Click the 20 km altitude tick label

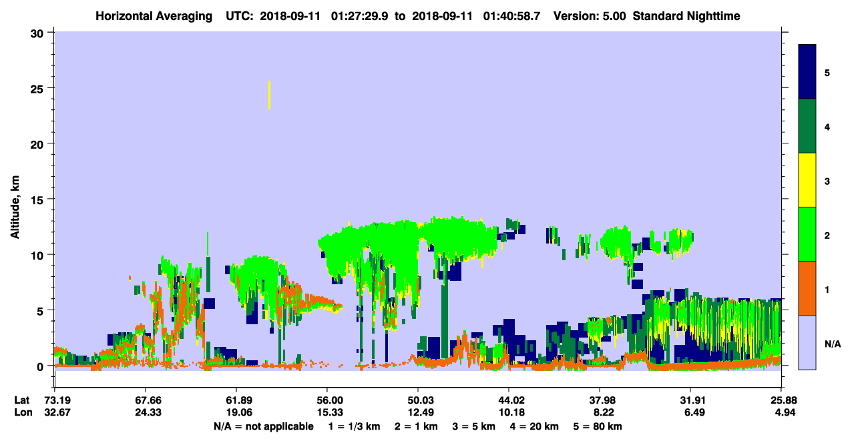click(39, 143)
